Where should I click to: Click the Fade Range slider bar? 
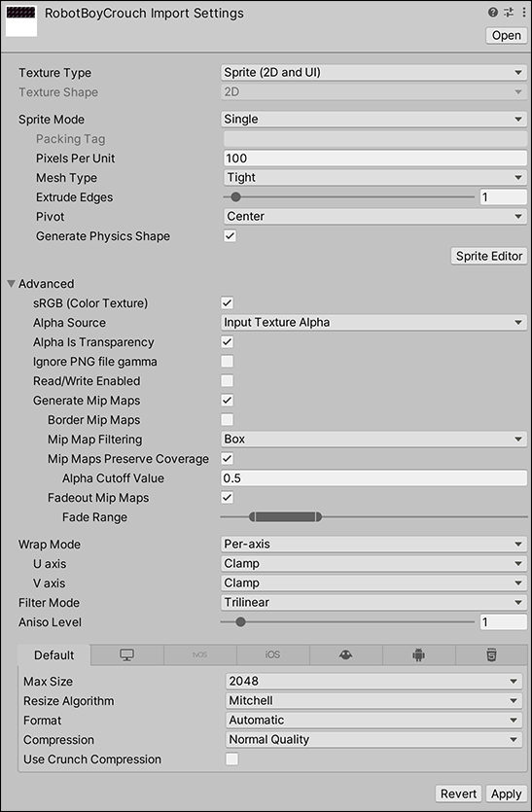(285, 516)
